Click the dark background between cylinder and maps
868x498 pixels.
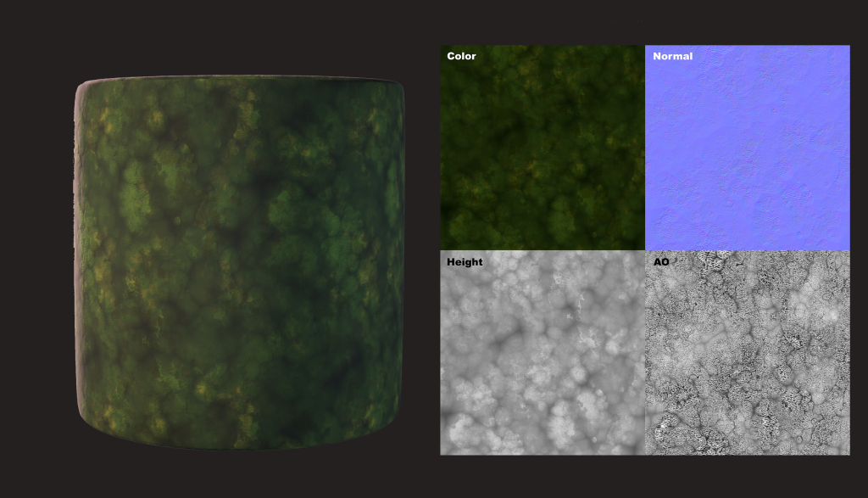422,255
